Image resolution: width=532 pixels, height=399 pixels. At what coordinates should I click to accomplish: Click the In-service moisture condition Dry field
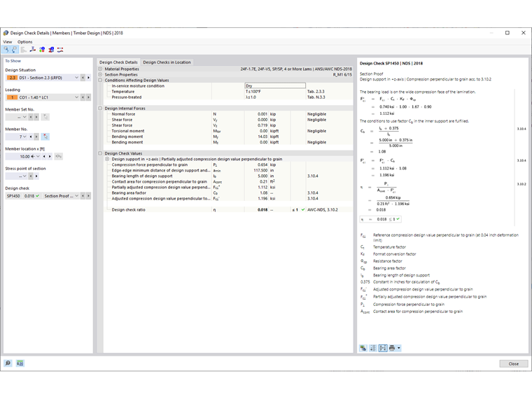tap(275, 86)
